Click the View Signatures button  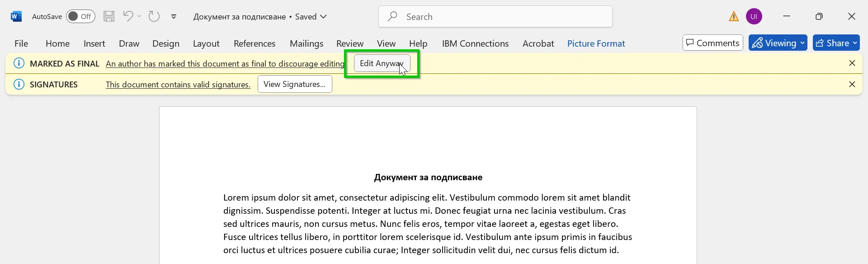tap(295, 84)
